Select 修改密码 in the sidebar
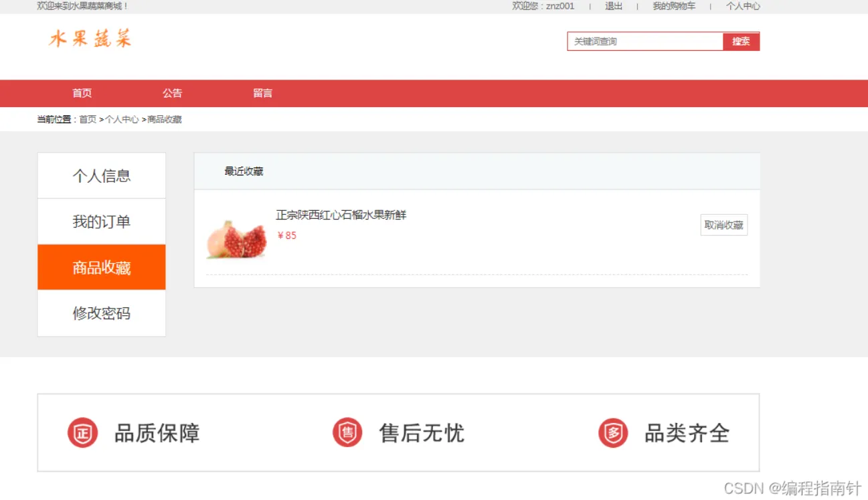 tap(102, 313)
